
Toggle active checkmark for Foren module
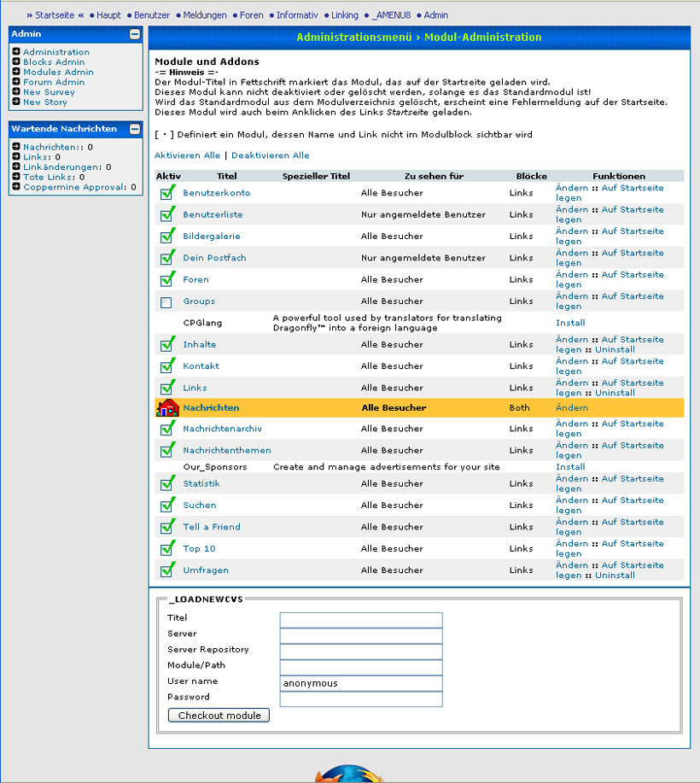(x=168, y=279)
